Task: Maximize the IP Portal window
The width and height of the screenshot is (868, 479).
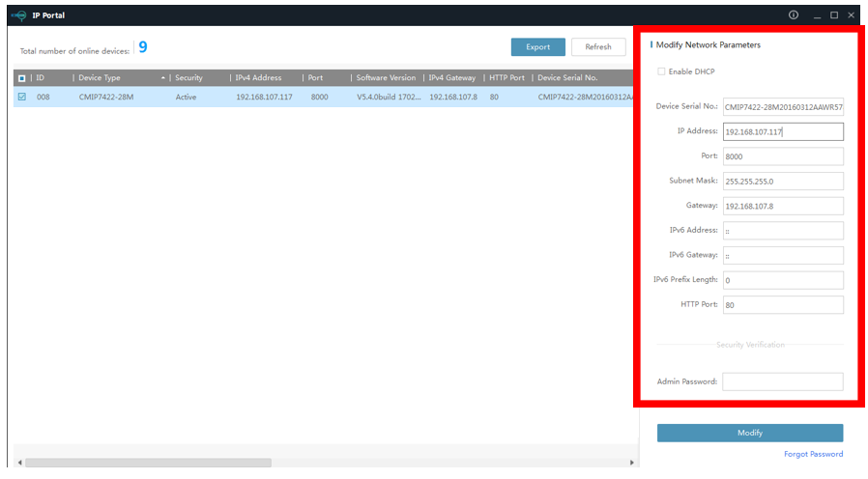Action: click(x=834, y=15)
